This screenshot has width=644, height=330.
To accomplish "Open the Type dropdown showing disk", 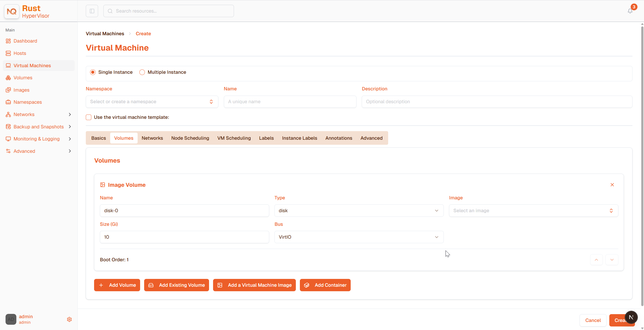I will click(359, 211).
